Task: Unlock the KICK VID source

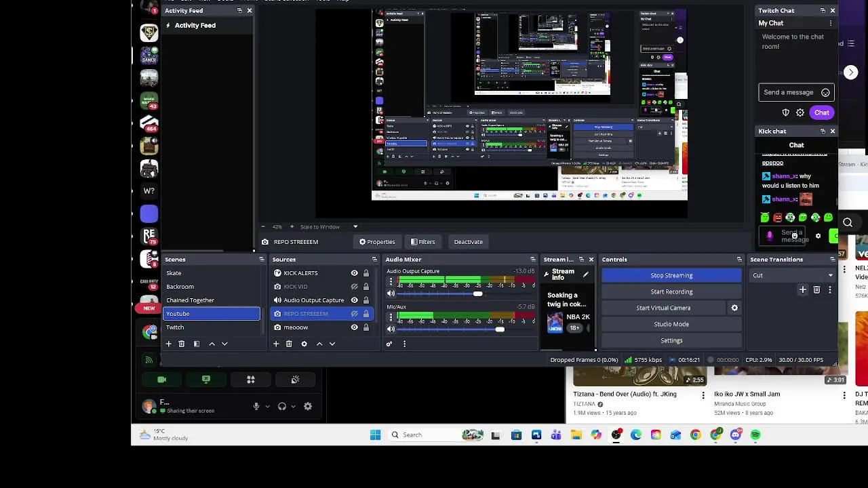Action: (366, 287)
